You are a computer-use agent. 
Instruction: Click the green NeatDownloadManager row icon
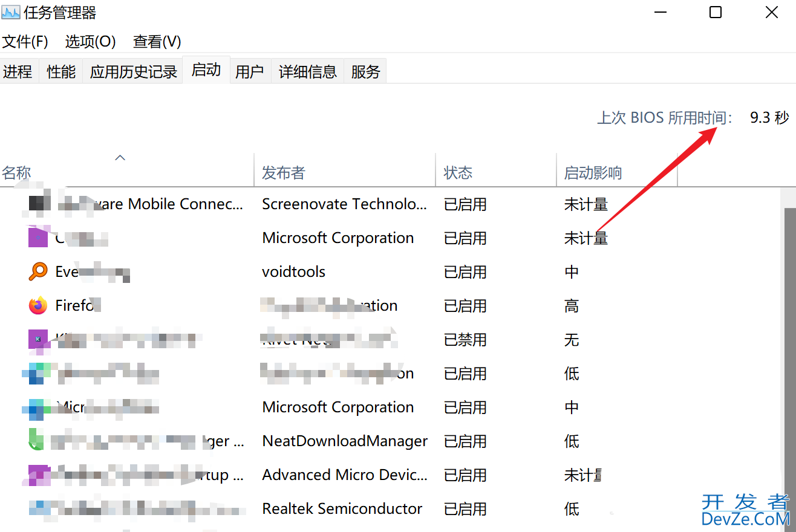coord(36,440)
